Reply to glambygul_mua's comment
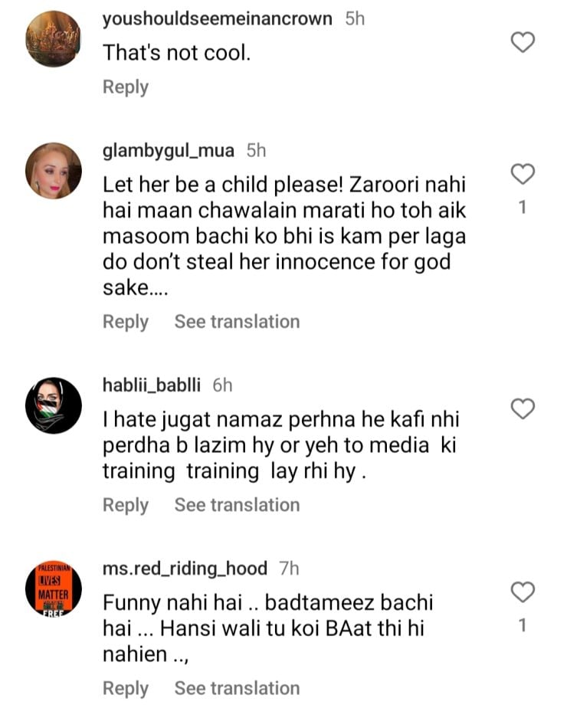This screenshot has width=567, height=728. click(x=125, y=322)
